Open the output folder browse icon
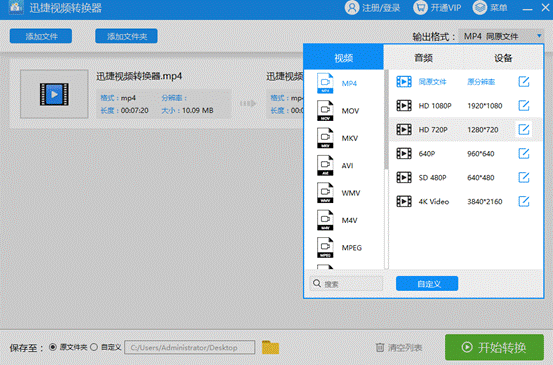Image resolution: width=553 pixels, height=365 pixels. (x=271, y=347)
